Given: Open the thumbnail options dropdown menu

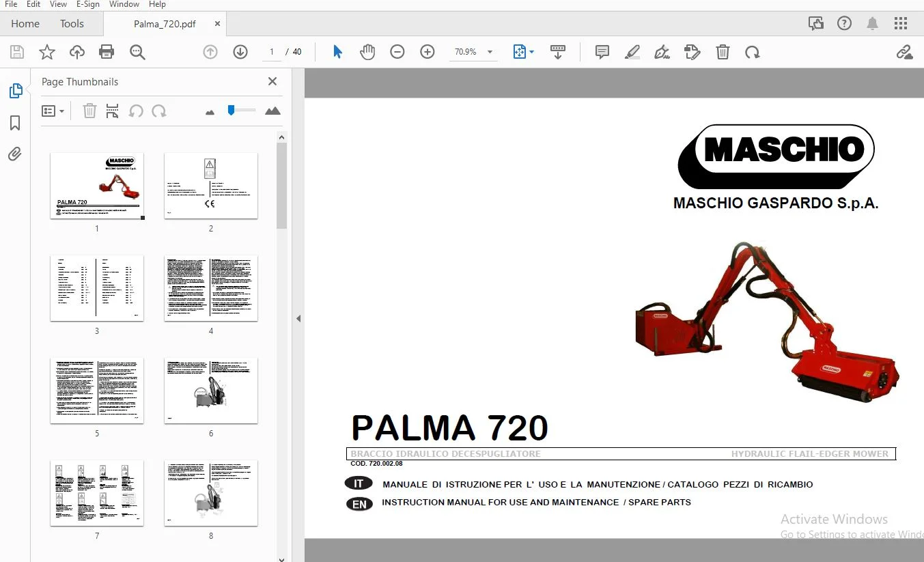Looking at the screenshot, I should (x=53, y=111).
